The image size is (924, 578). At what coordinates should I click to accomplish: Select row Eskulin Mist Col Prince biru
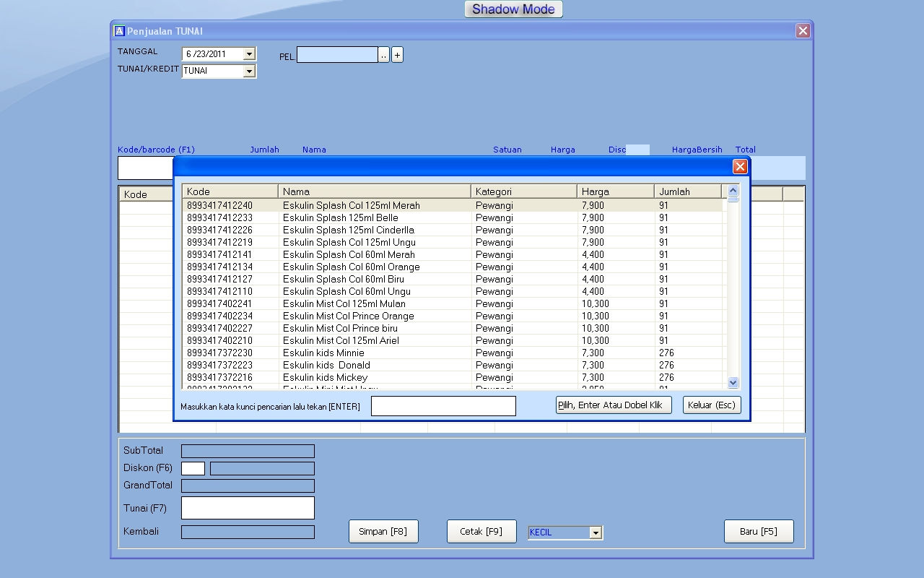pyautogui.click(x=453, y=328)
